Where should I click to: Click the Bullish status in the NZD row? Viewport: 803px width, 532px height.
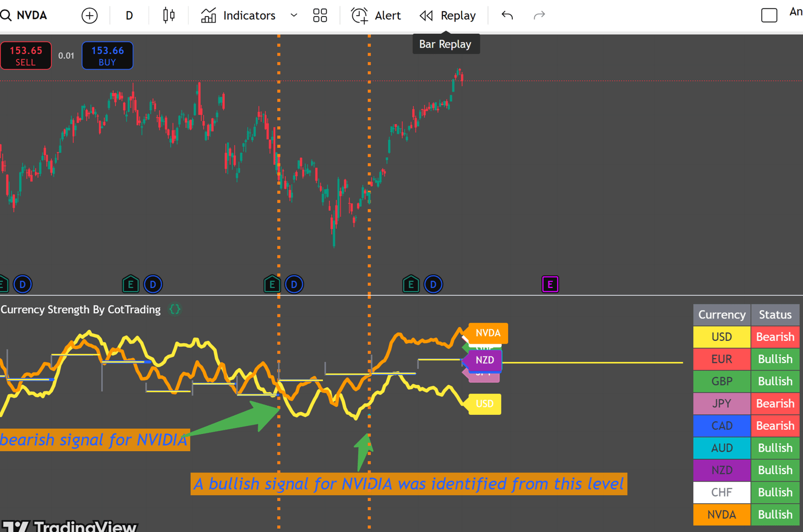[775, 470]
